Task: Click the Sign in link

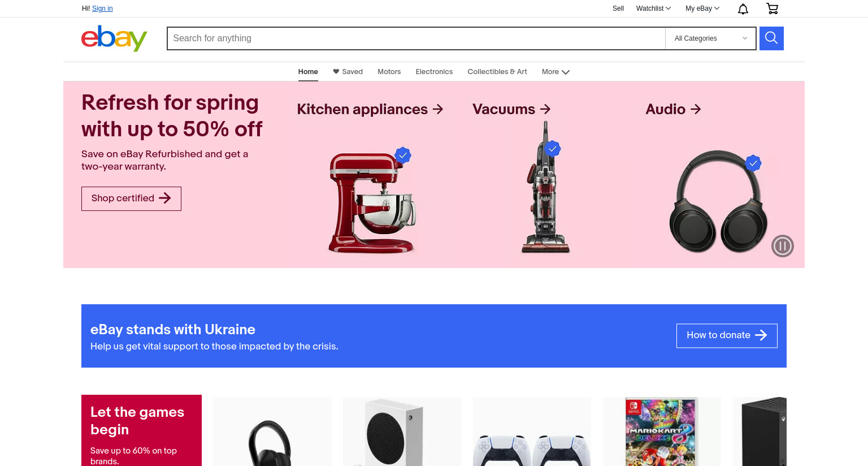Action: click(102, 8)
